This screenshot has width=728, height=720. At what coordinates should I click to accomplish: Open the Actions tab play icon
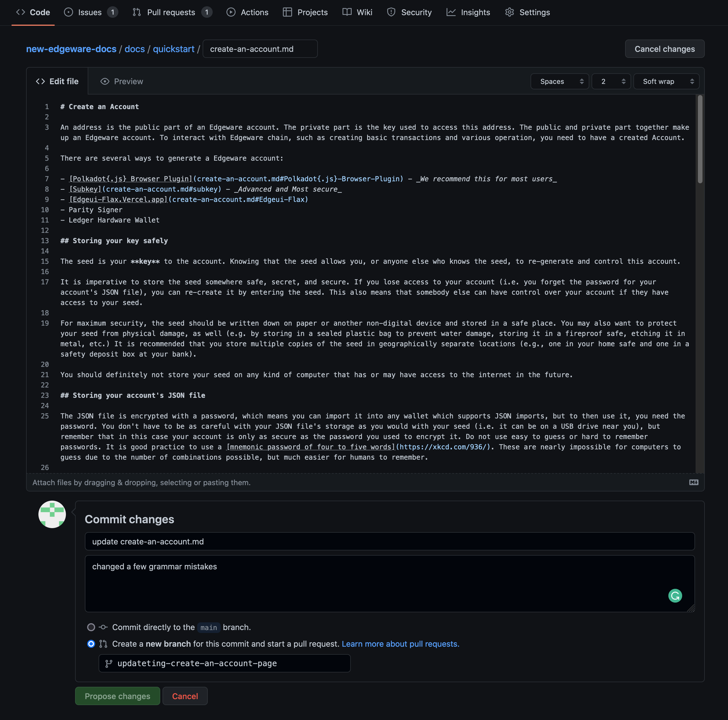231,12
